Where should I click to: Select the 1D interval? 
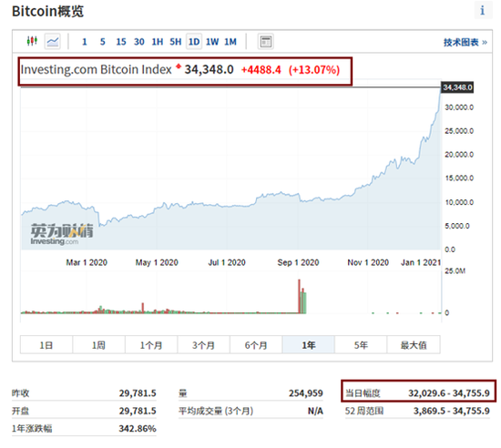(x=194, y=42)
